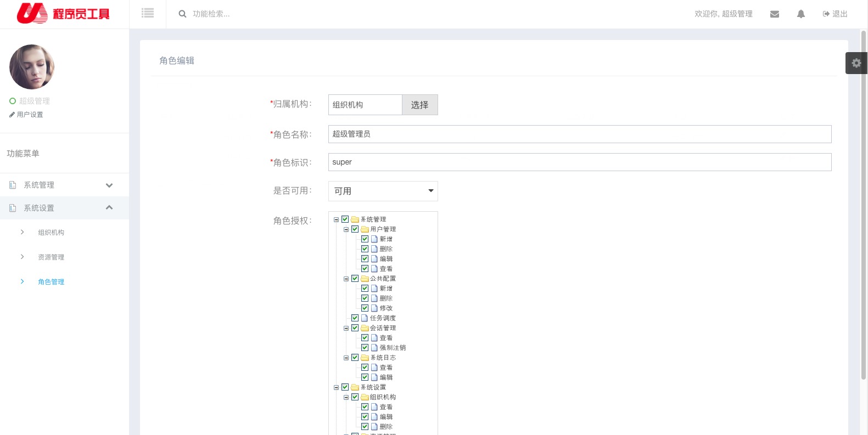The height and width of the screenshot is (435, 868).
Task: Click the green online status circle
Action: [x=13, y=101]
